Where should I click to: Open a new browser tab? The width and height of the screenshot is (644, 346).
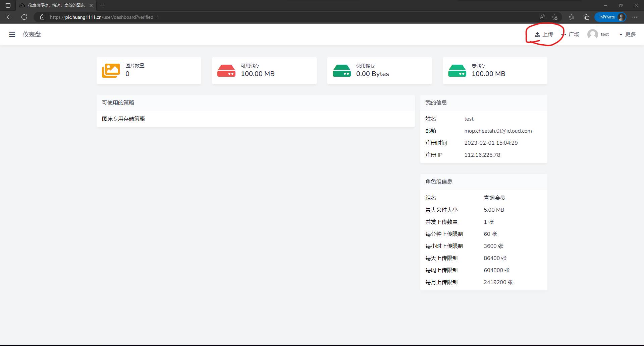(102, 5)
